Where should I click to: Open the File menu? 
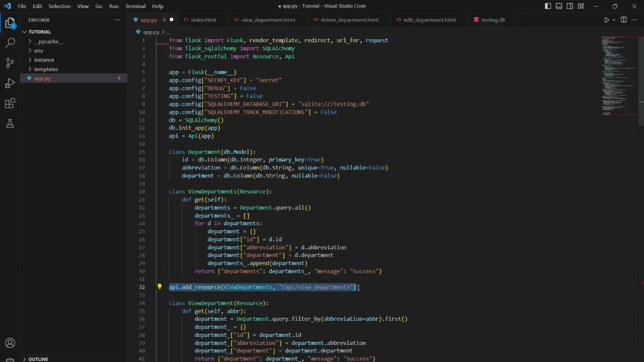click(x=22, y=6)
